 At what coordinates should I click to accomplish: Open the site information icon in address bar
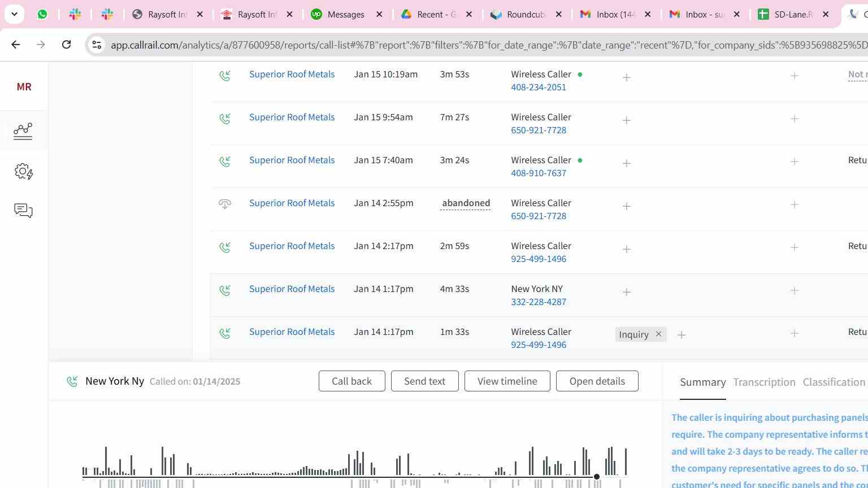point(97,45)
